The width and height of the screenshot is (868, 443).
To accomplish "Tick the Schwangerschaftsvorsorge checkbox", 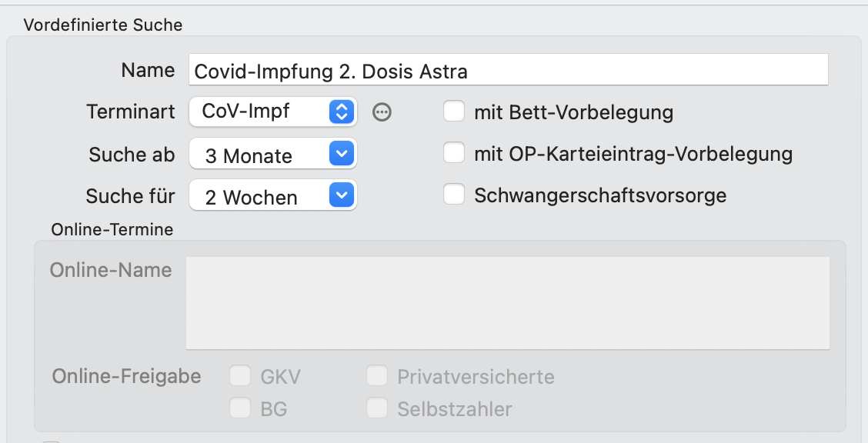I will coord(454,194).
